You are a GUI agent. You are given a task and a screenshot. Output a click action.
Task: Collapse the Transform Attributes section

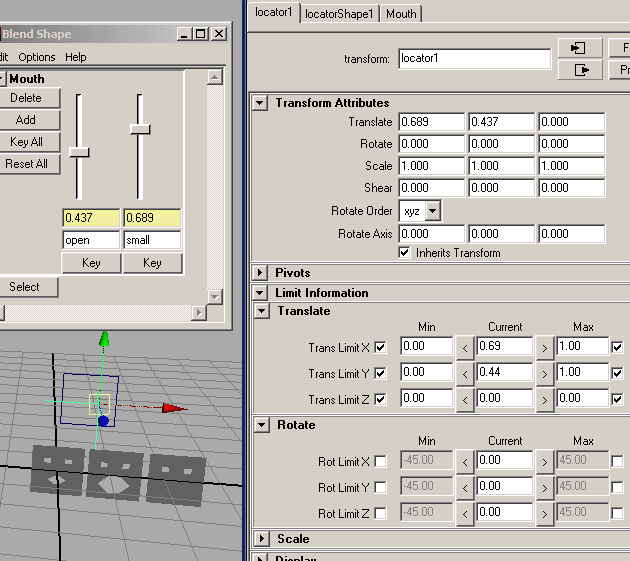260,103
